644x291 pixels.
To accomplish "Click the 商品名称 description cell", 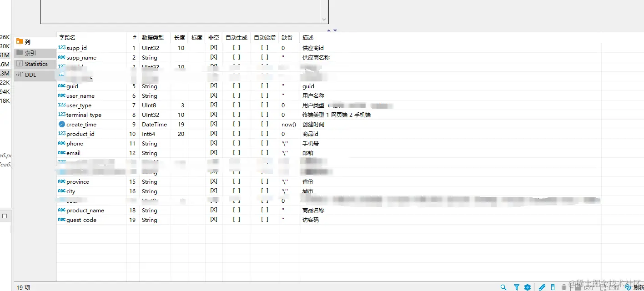I will [313, 210].
